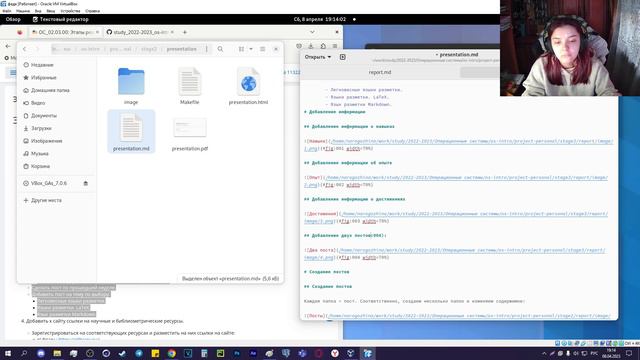Open Files hamburger menu
Viewport: 640px width, 360px height.
click(x=262, y=49)
